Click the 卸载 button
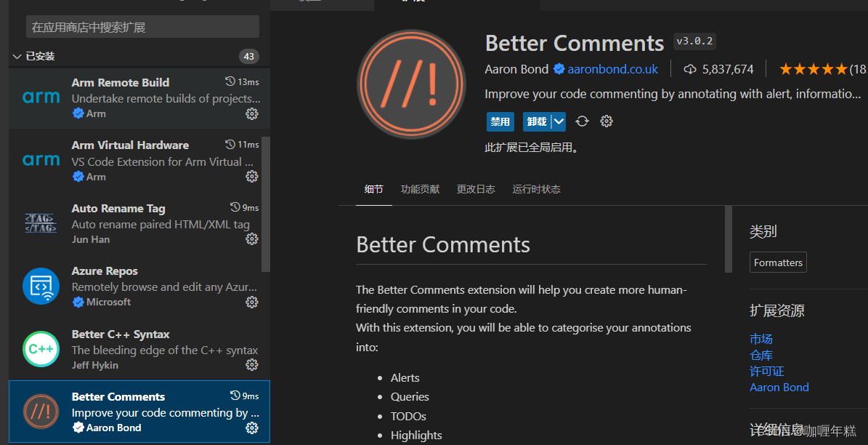The width and height of the screenshot is (868, 445). point(537,121)
